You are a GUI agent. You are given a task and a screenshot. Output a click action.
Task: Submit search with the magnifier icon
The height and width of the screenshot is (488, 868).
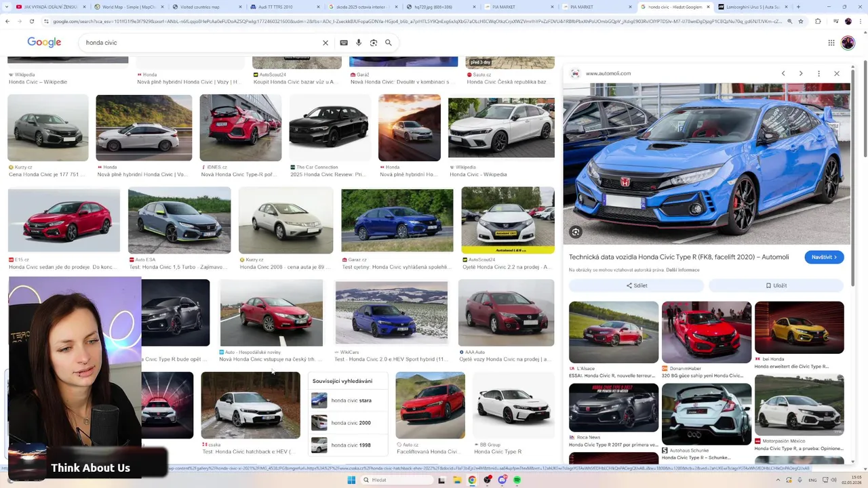click(389, 43)
